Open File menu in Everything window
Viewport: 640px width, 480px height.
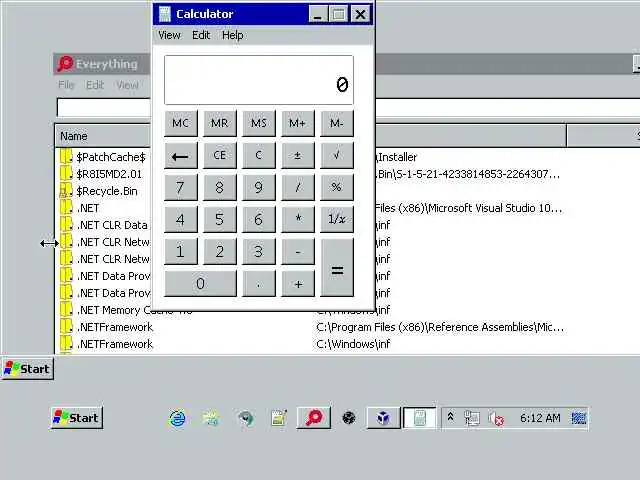click(66, 85)
